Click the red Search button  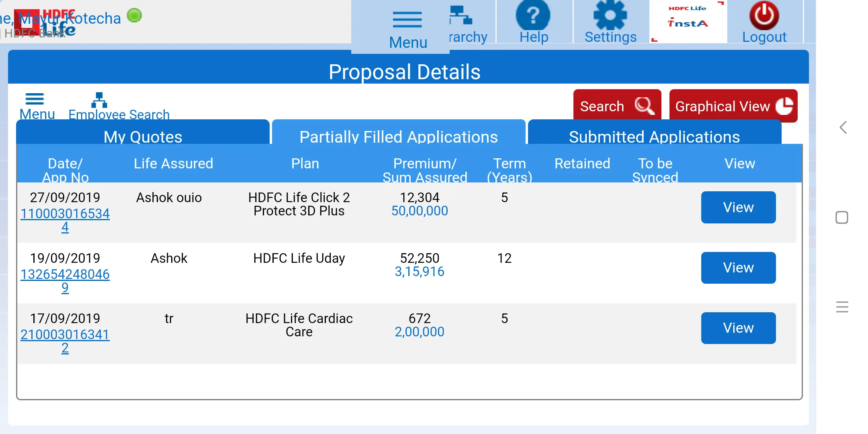(x=617, y=105)
